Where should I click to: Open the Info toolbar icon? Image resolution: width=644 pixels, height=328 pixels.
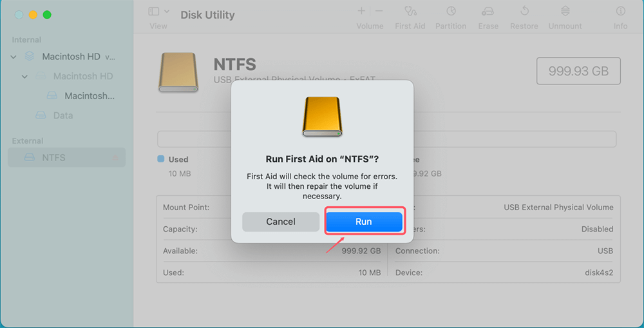pos(620,12)
